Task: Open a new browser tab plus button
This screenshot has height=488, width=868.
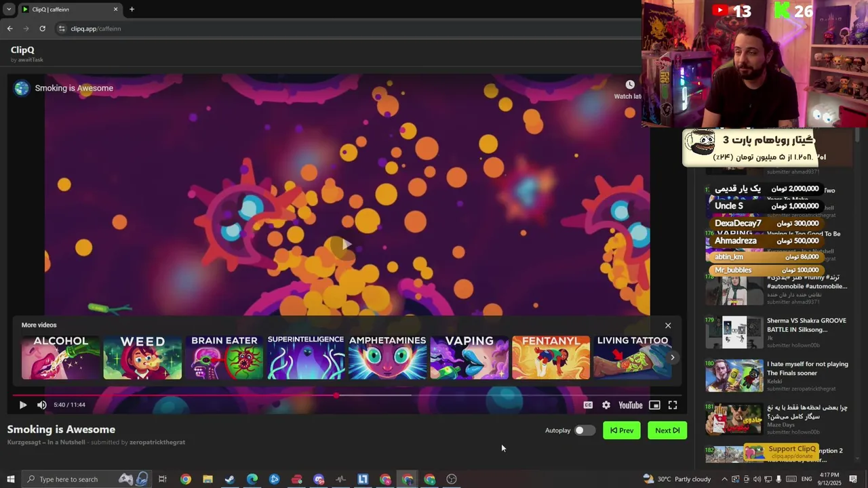Action: [132, 9]
